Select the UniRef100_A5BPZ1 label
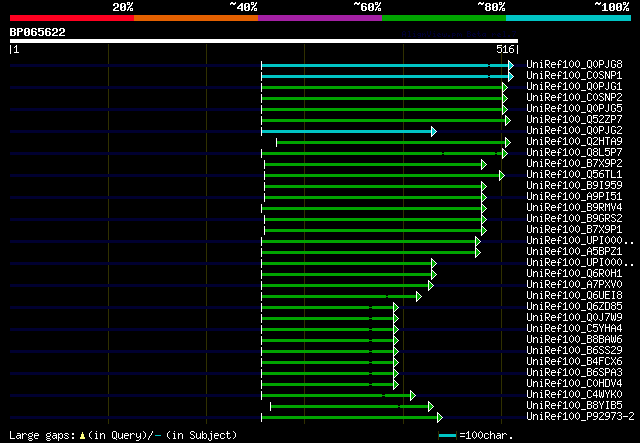Image resolution: width=640 pixels, height=443 pixels. click(x=574, y=252)
